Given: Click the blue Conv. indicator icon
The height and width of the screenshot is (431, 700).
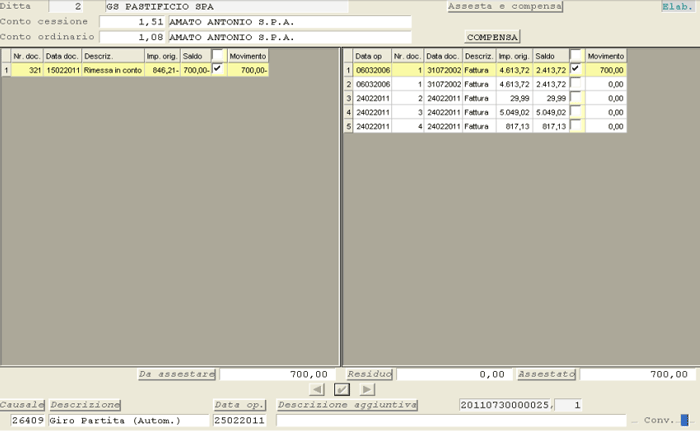Looking at the screenshot, I should (684, 421).
